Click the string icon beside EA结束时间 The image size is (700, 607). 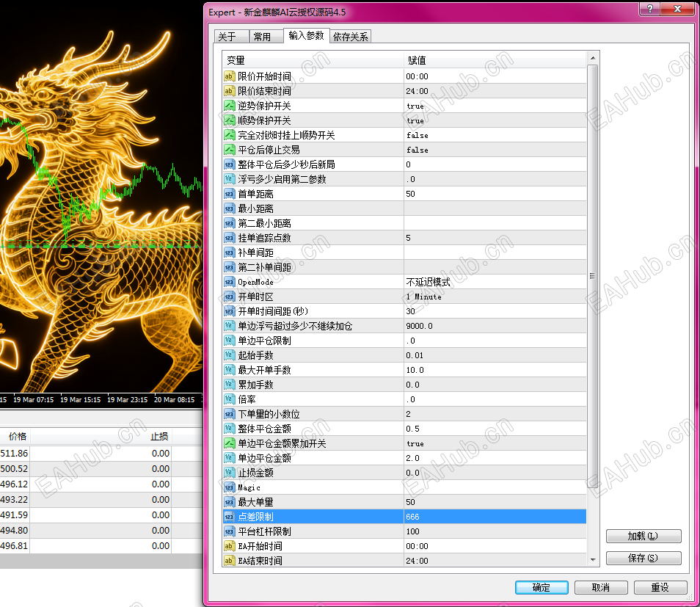[x=229, y=561]
